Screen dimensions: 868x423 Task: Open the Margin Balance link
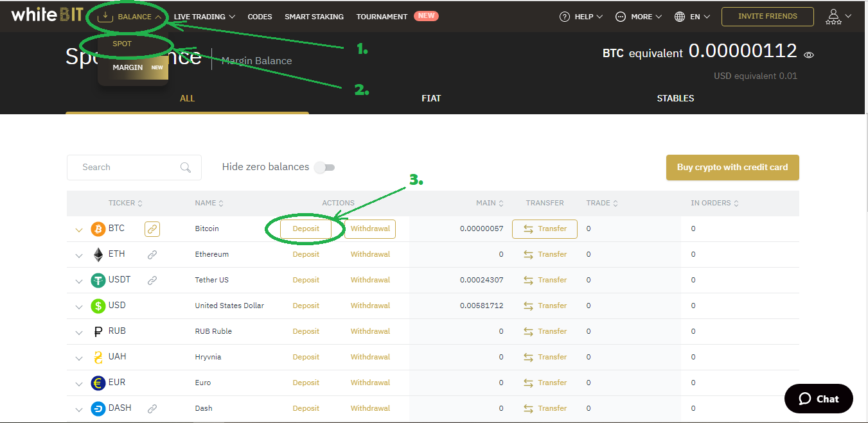pos(256,61)
